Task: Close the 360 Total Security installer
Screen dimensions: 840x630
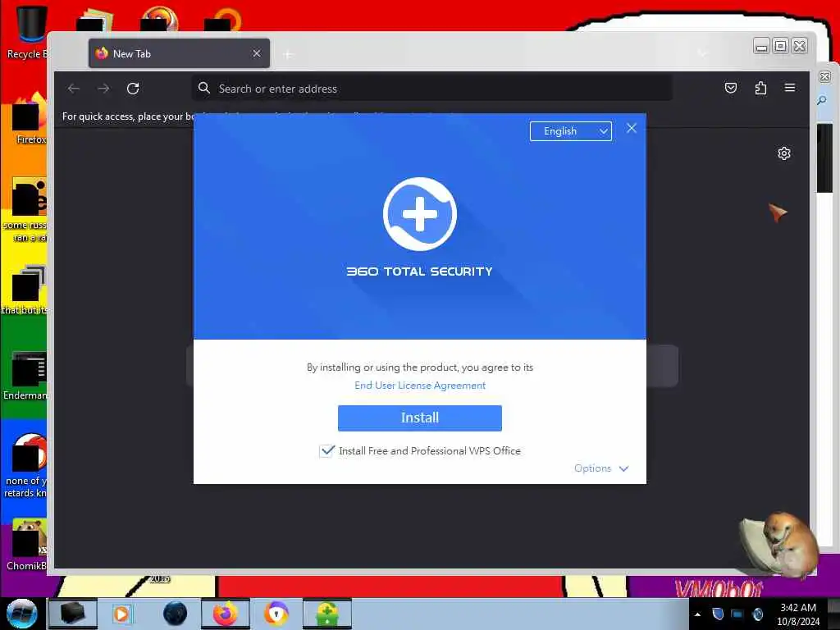Action: coord(632,128)
